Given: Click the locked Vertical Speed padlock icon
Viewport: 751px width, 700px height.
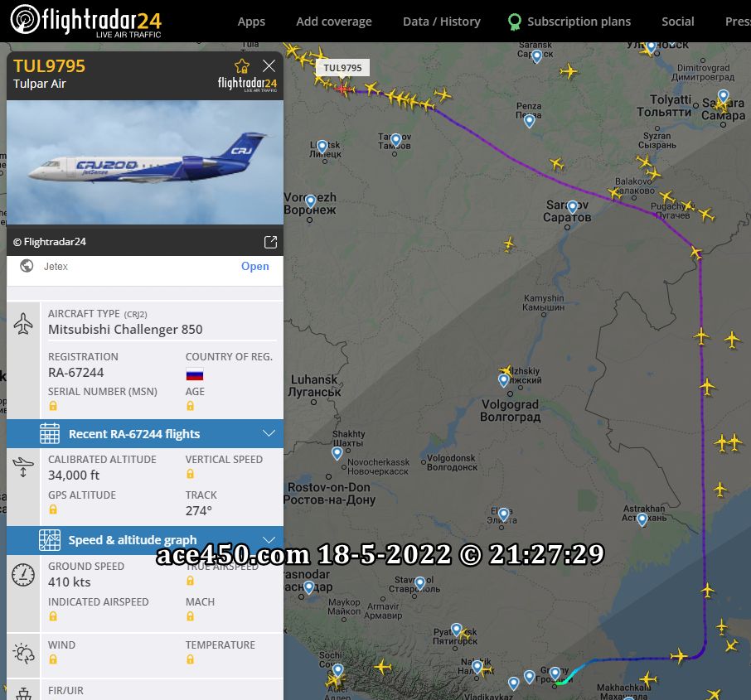Looking at the screenshot, I should click(190, 474).
